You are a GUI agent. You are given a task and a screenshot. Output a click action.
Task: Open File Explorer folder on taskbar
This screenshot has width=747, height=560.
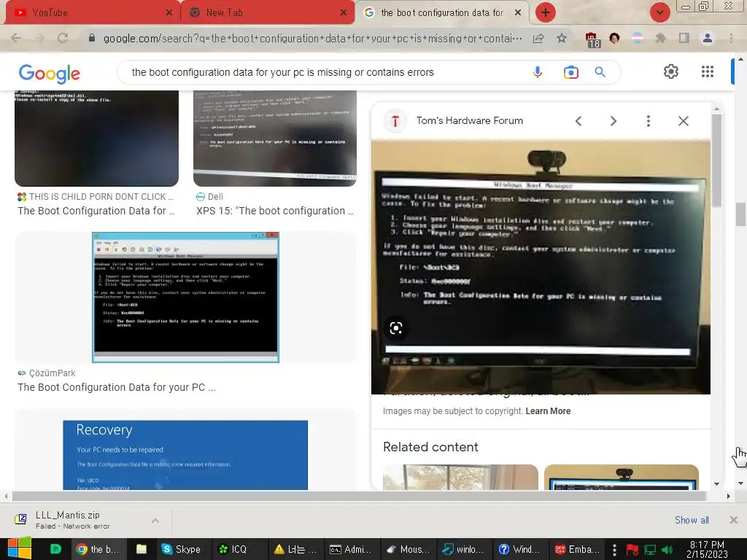tap(142, 549)
